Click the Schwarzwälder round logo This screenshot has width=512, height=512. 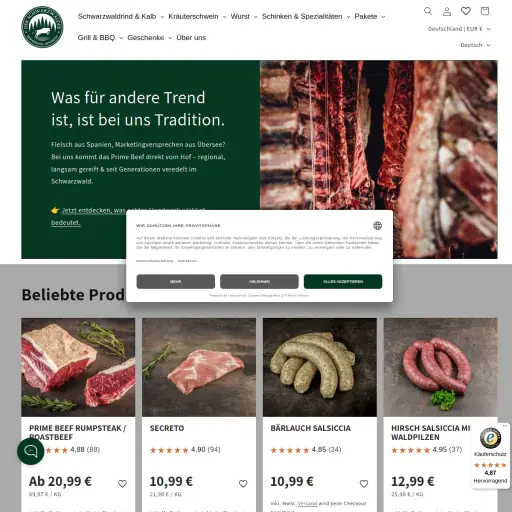coord(42,27)
